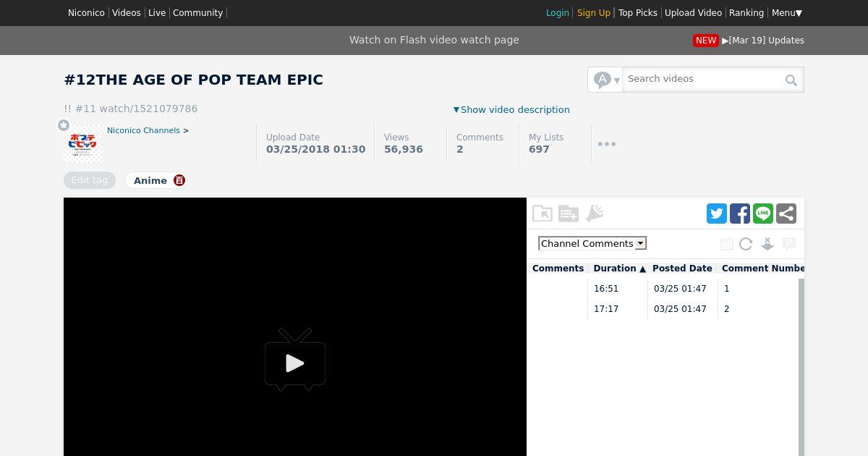Share the video via LINE
The image size is (868, 456).
763,214
